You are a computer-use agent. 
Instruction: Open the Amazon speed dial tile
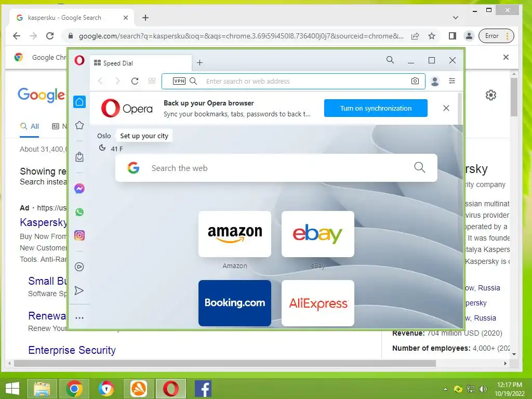[x=235, y=234]
